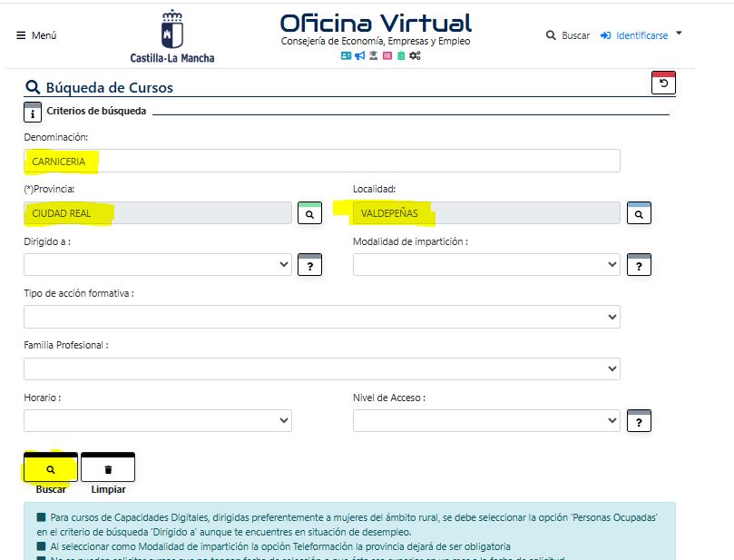Open the Localidad lookup search button
The height and width of the screenshot is (560, 734).
639,214
